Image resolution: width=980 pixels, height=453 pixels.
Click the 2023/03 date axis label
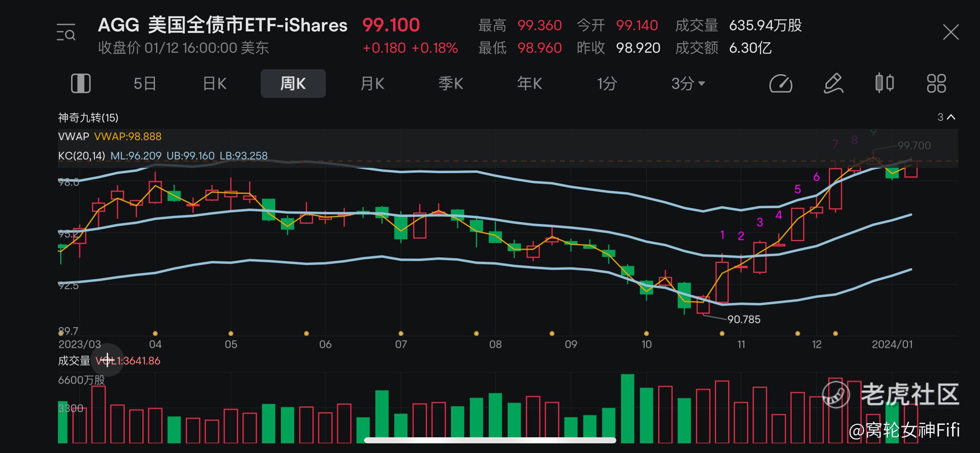pos(80,344)
